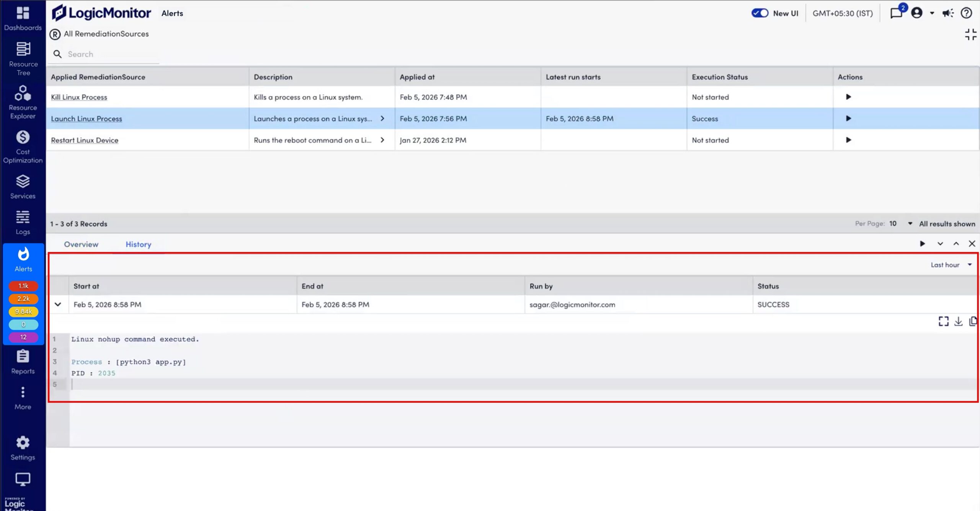This screenshot has width=980, height=511.
Task: Filter warning alerts badge 9.84k
Action: (23, 312)
